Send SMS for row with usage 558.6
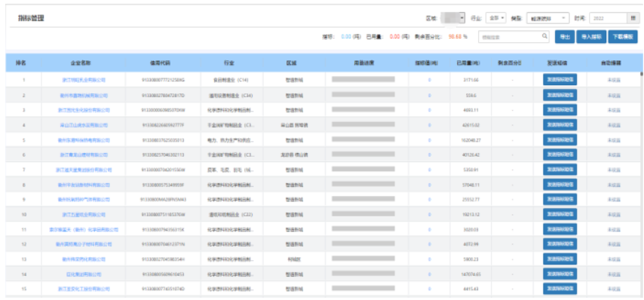Image resolution: width=644 pixels, height=300 pixels. click(560, 95)
